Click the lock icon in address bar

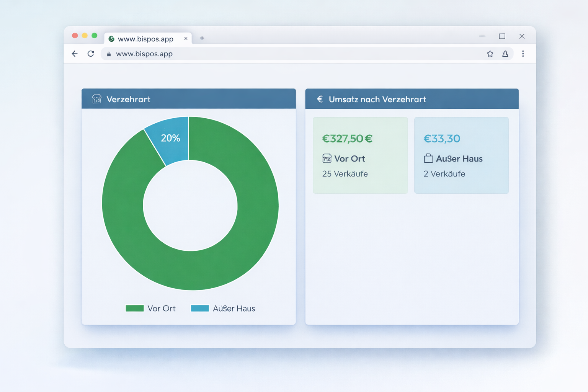pos(109,54)
